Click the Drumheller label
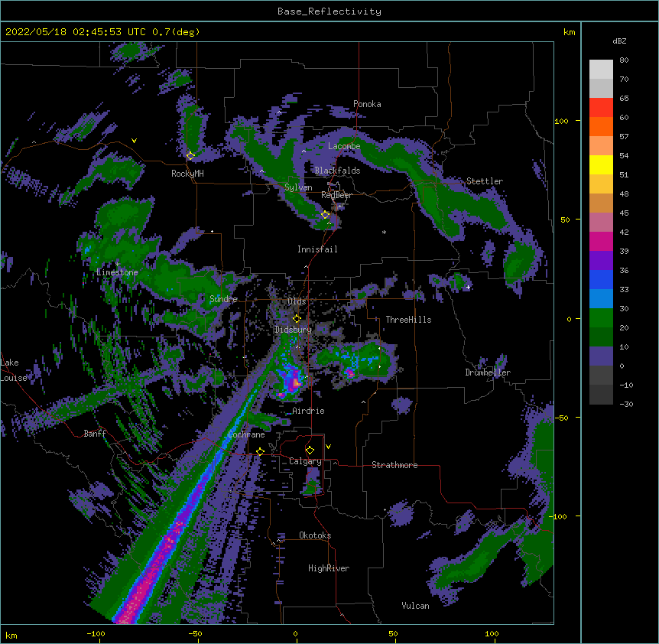The image size is (659, 644). pos(488,372)
